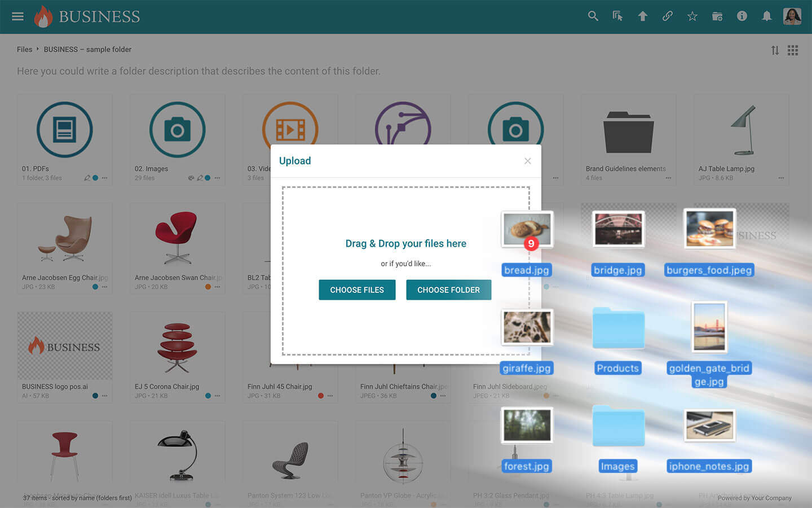Switch view with the grid icon
This screenshot has width=812, height=508.
(x=793, y=50)
